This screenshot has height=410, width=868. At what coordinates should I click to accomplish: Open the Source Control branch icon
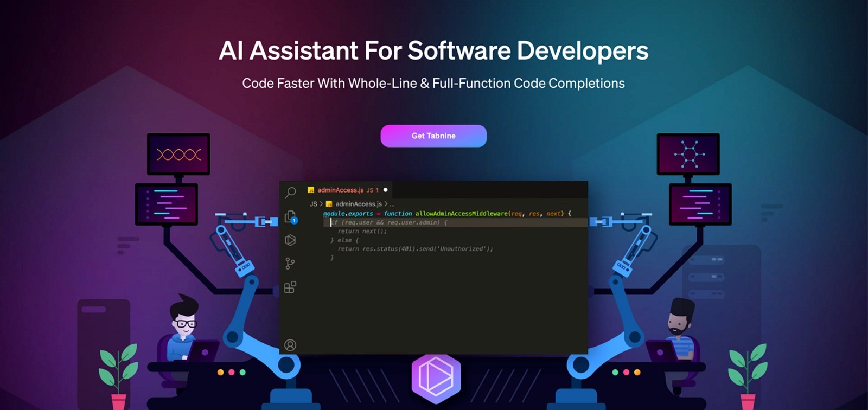click(x=290, y=264)
